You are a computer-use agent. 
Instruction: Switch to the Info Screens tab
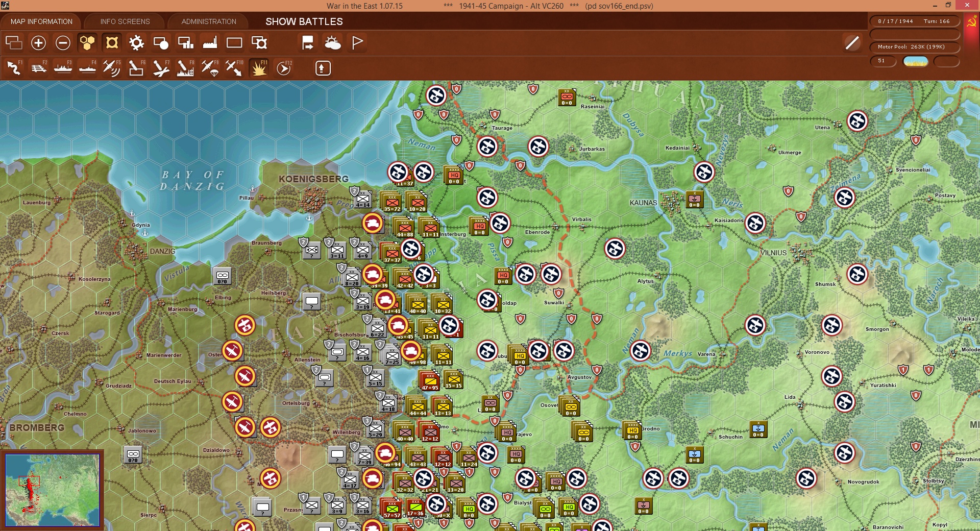(x=125, y=21)
